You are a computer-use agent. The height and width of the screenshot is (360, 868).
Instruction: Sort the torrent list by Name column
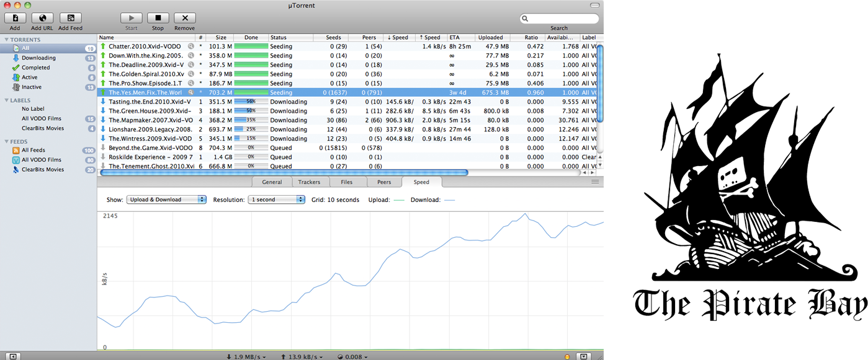[x=146, y=38]
